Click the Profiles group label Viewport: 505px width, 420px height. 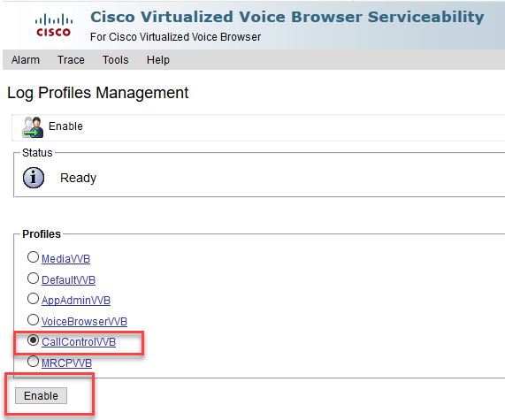pos(42,234)
